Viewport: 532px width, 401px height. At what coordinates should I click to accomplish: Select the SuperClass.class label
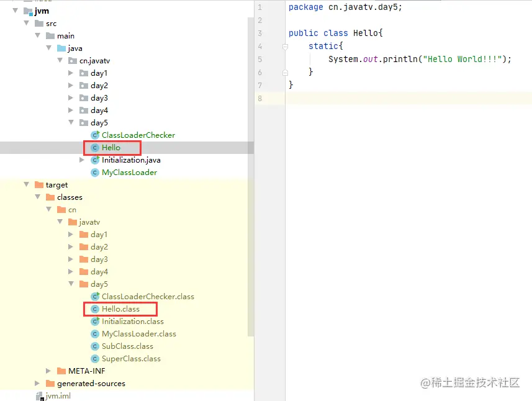coord(131,359)
